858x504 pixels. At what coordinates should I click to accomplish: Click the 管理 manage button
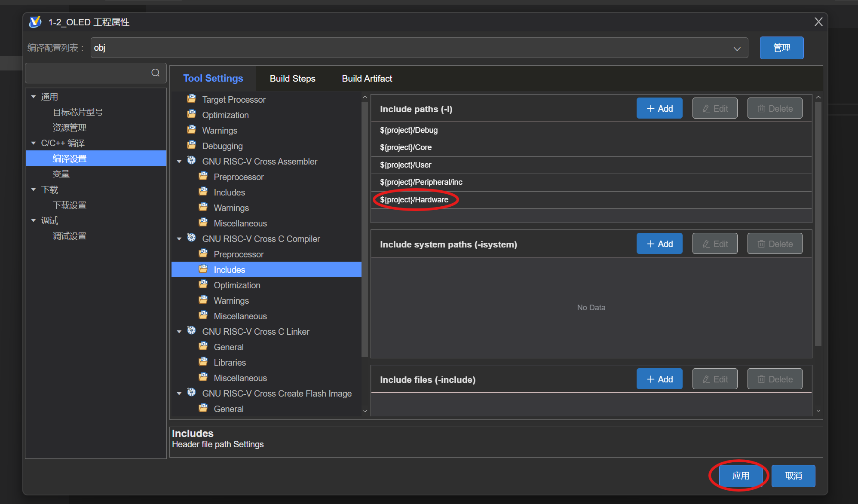[x=781, y=48]
